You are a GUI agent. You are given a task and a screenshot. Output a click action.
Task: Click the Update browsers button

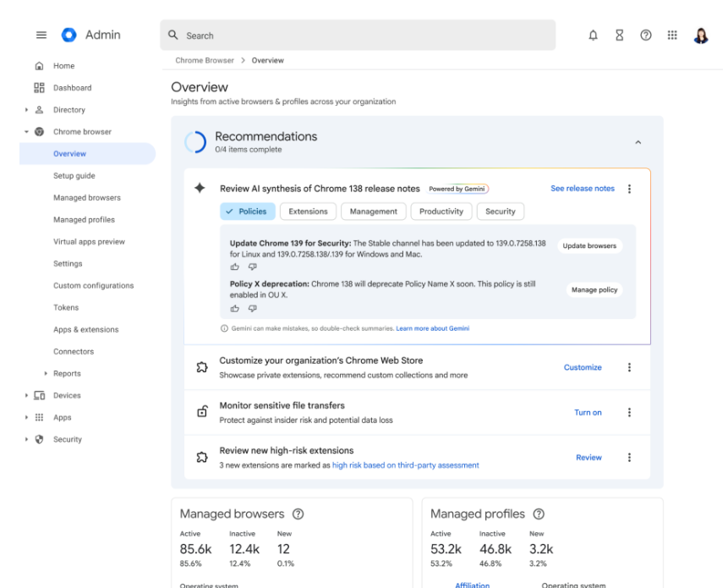pos(589,246)
